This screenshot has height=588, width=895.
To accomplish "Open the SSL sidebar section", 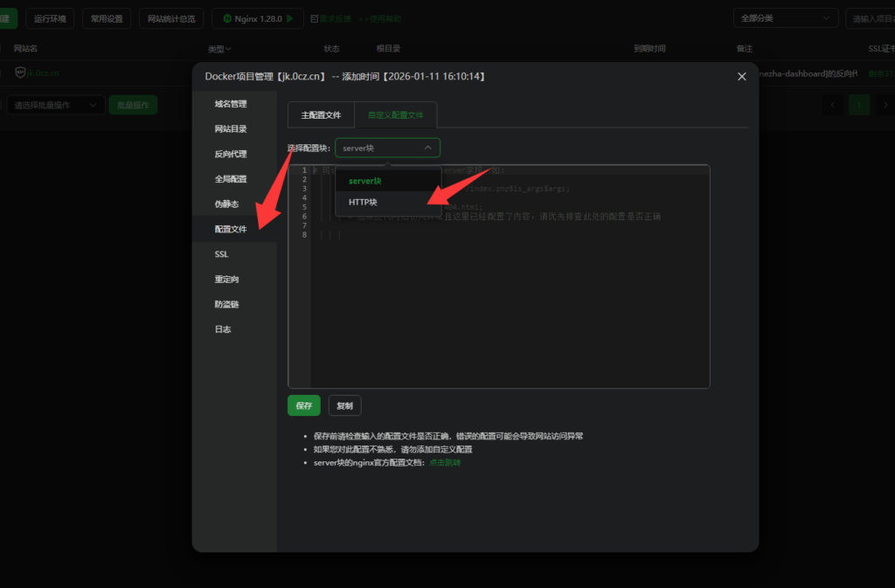I will (x=220, y=253).
